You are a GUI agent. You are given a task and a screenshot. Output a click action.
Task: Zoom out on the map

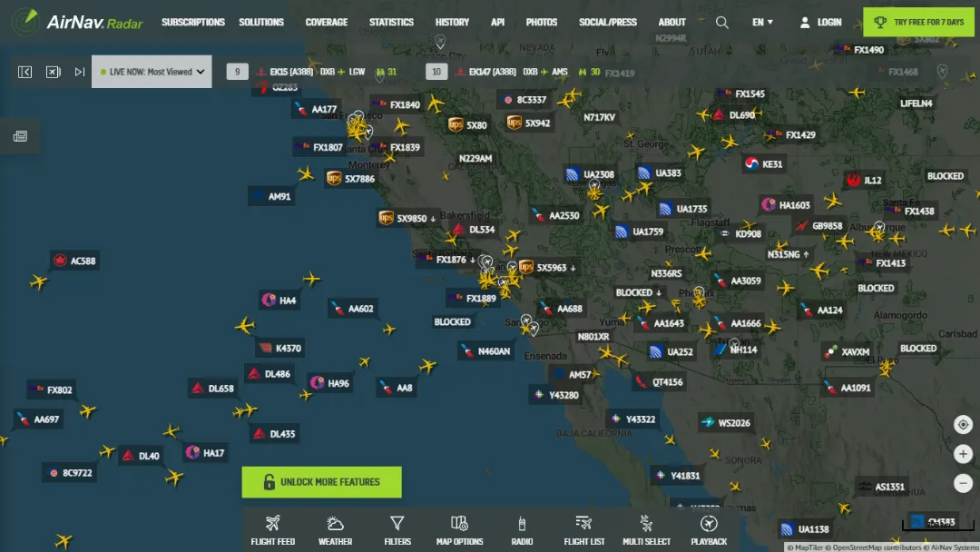[x=963, y=483]
